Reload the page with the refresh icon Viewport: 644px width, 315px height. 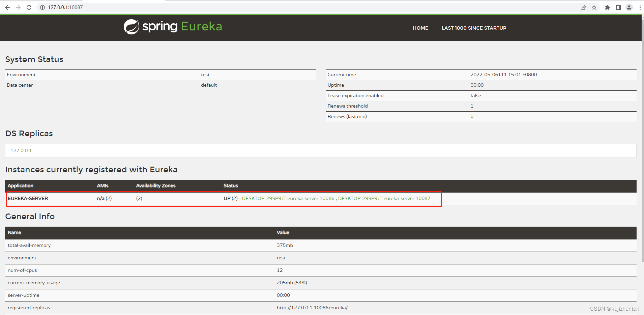tap(29, 7)
